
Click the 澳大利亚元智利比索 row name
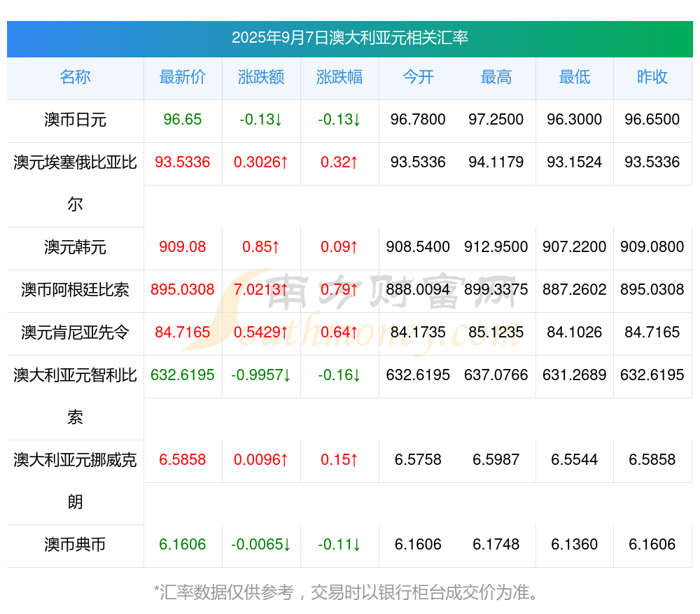click(x=75, y=396)
